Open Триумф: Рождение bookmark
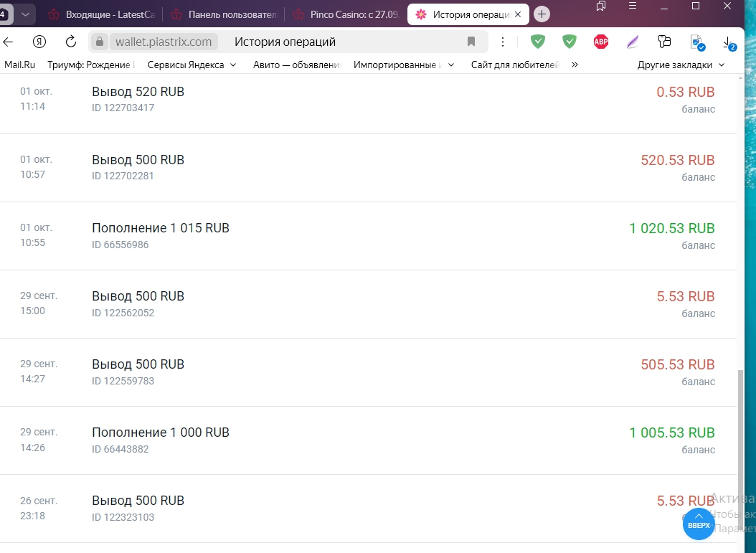 [91, 65]
